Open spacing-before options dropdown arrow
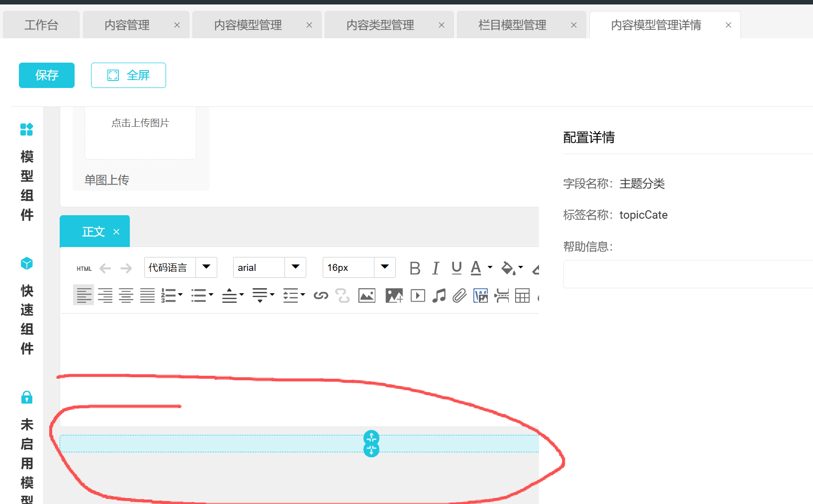Viewport: 813px width, 504px height. 242,295
